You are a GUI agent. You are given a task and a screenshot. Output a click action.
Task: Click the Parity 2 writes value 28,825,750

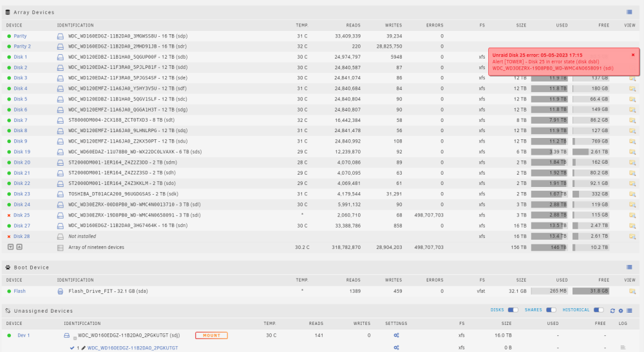[x=390, y=46]
